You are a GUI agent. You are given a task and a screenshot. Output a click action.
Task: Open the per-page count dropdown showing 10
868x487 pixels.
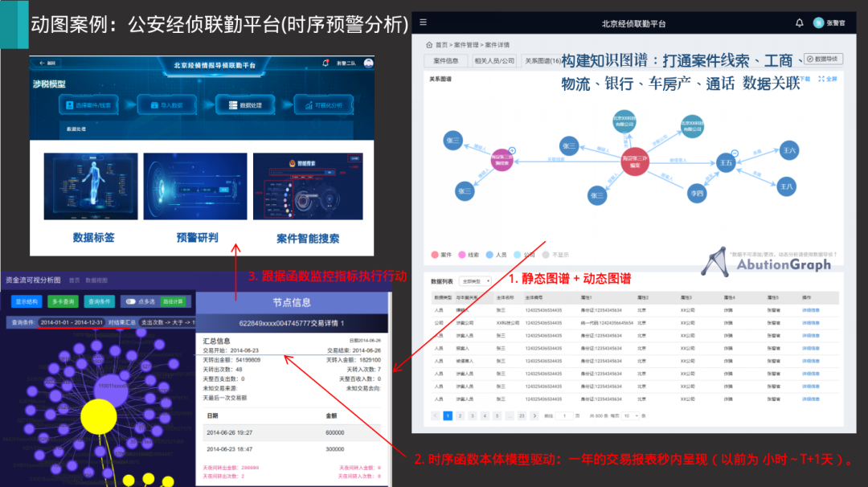click(x=630, y=415)
